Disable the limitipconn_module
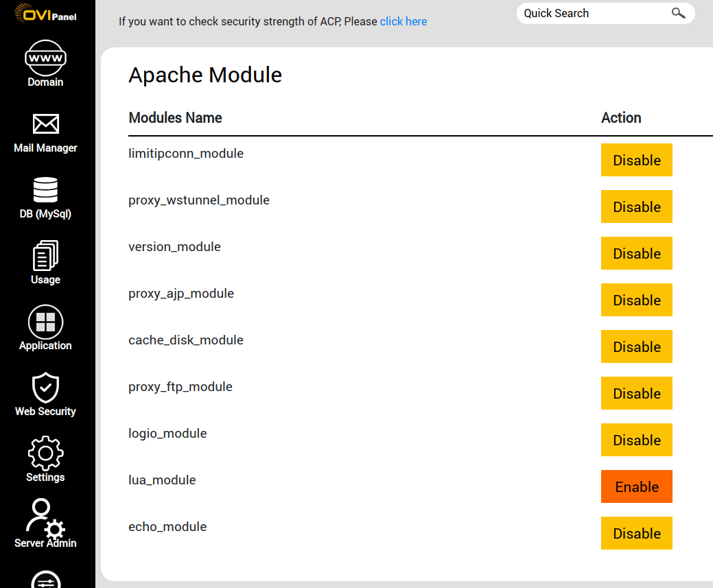713x588 pixels. (636, 160)
